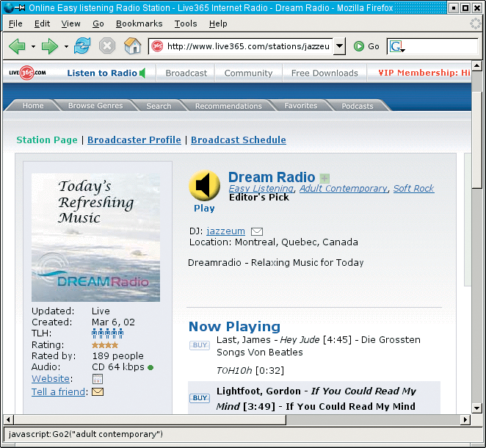
Task: Click the horizontal scrollbar left arrow
Action: 8,420
